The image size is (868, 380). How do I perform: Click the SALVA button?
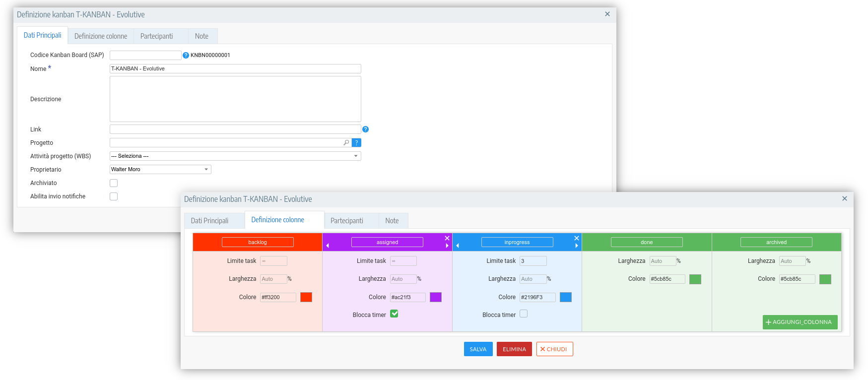point(478,349)
